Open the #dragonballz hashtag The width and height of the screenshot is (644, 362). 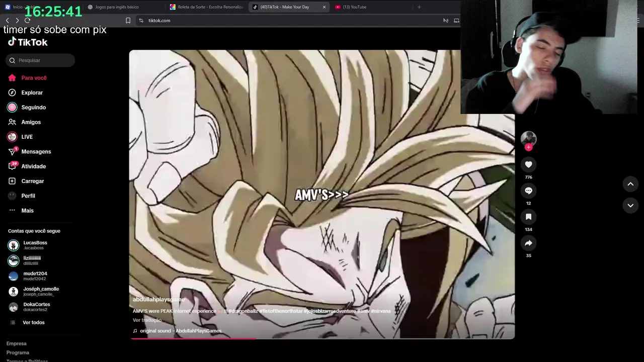pos(243,311)
